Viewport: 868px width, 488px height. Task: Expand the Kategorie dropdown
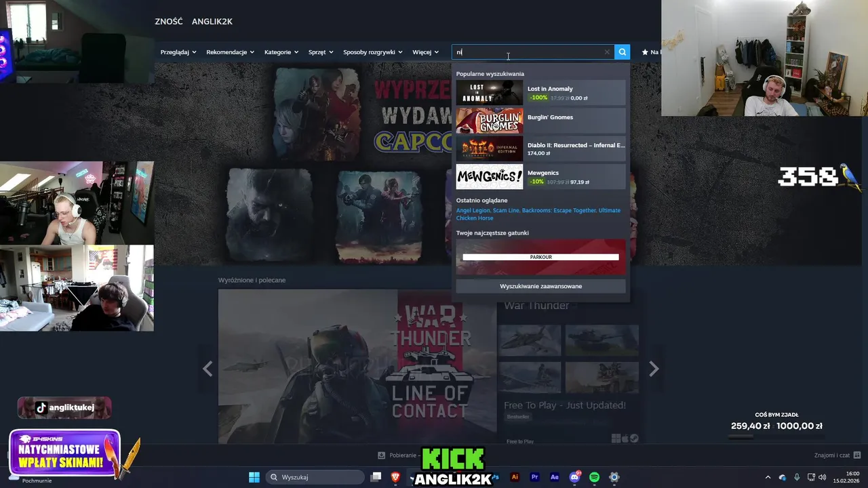[281, 52]
